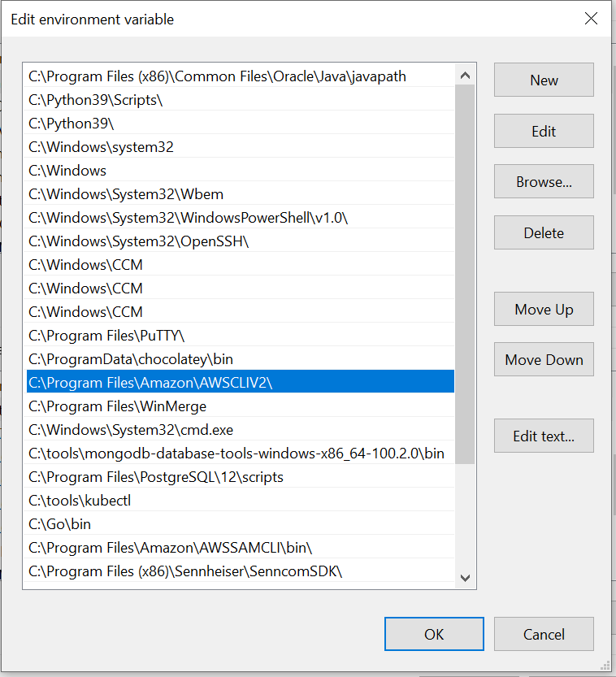Screen dimensions: 616x677
Task: Click the Edit button
Action: point(543,131)
